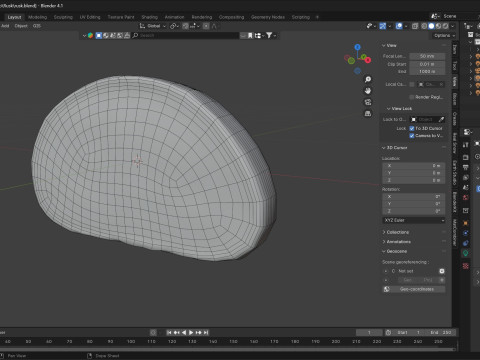Click the 3D Cursor Location X field
Screen dimensions: 480x360
(x=413, y=166)
